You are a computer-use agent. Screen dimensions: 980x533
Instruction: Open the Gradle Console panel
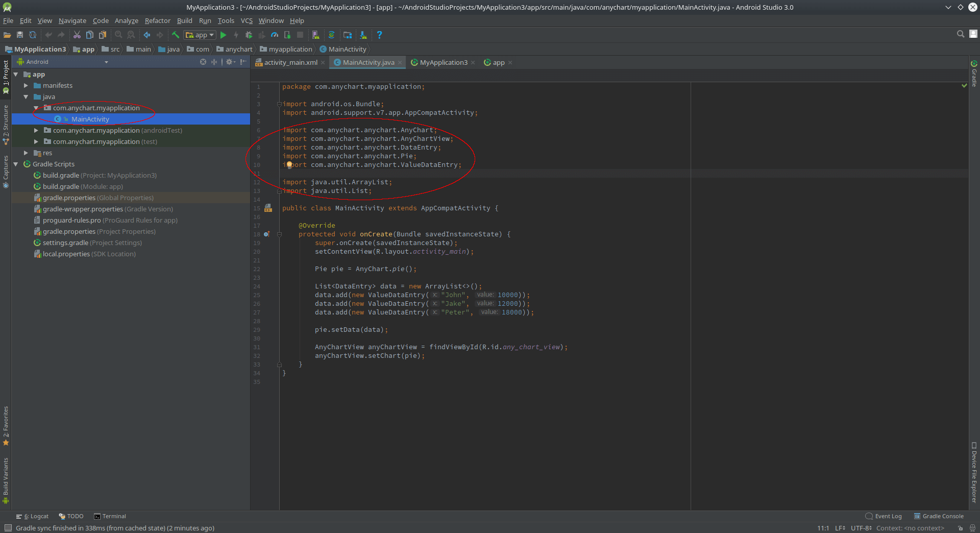tap(939, 516)
